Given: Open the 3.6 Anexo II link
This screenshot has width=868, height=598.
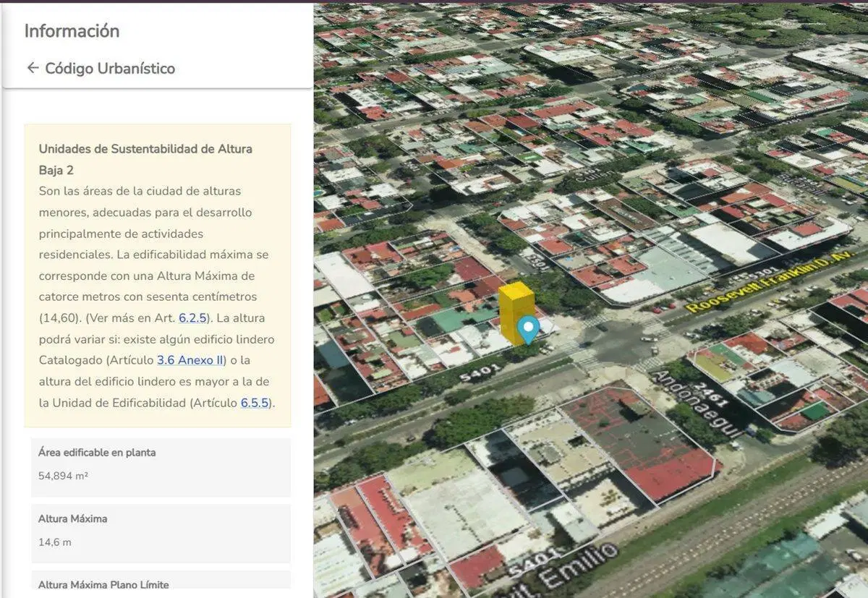Looking at the screenshot, I should click(190, 360).
